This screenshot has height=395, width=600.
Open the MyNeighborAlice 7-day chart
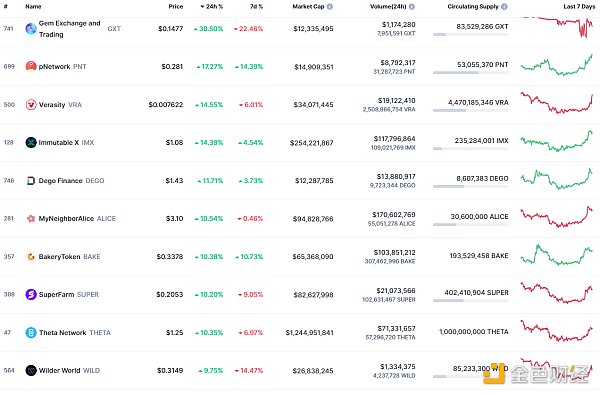(x=557, y=217)
